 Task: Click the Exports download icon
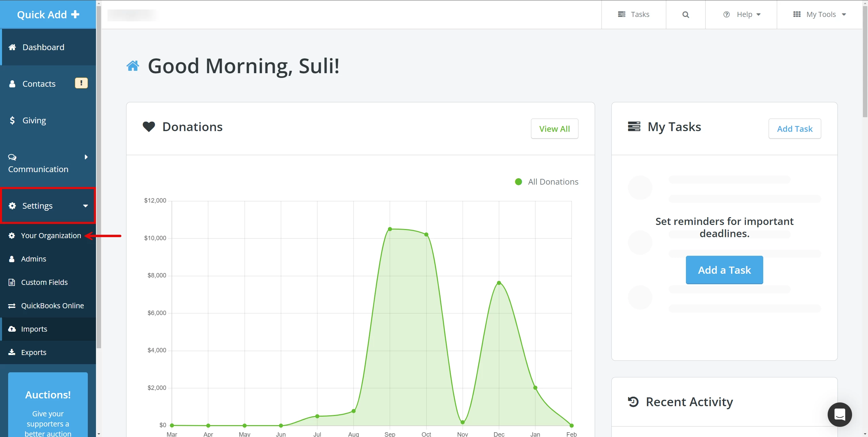12,352
